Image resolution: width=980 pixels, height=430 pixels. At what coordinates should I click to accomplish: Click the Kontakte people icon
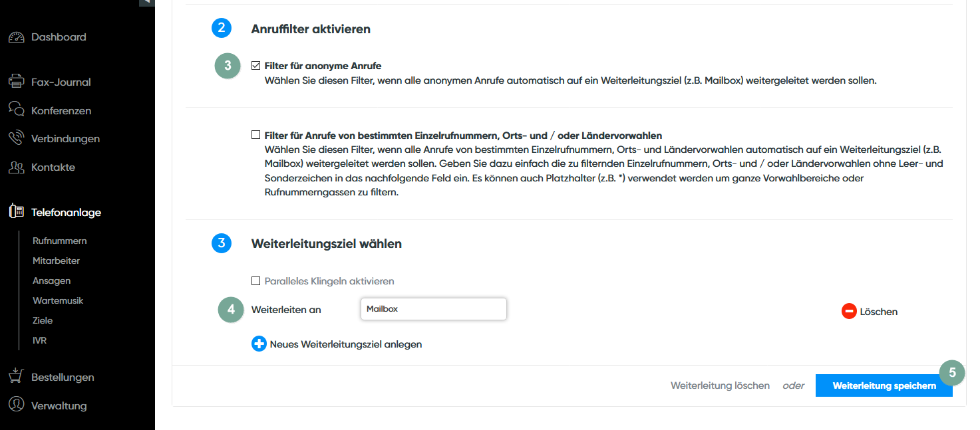click(x=17, y=167)
